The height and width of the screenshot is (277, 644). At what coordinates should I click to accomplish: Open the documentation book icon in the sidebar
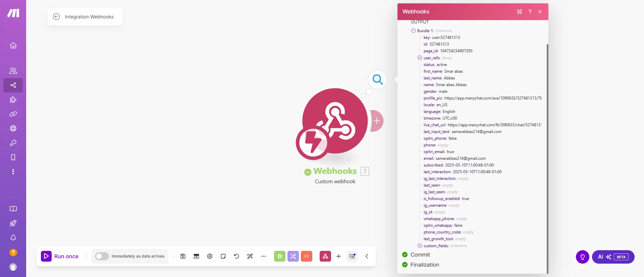point(13,209)
